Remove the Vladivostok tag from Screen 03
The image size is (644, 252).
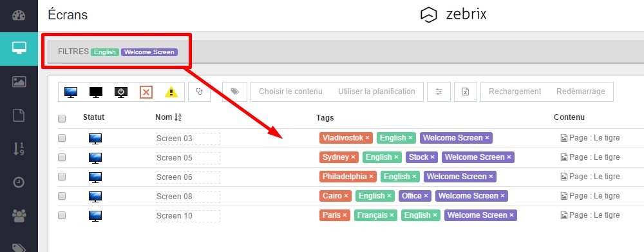[x=367, y=138]
